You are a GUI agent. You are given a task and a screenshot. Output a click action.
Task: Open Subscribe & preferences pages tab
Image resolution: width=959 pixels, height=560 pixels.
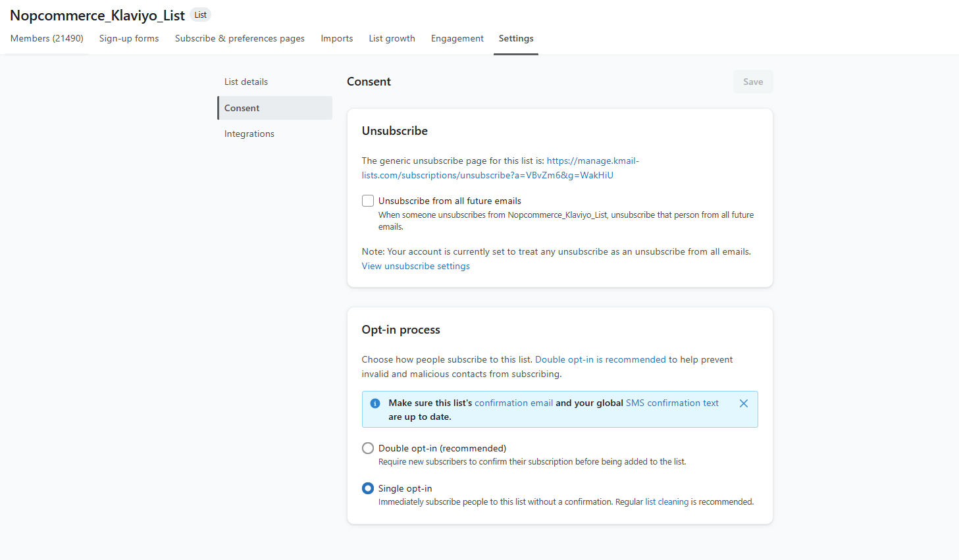pyautogui.click(x=240, y=38)
